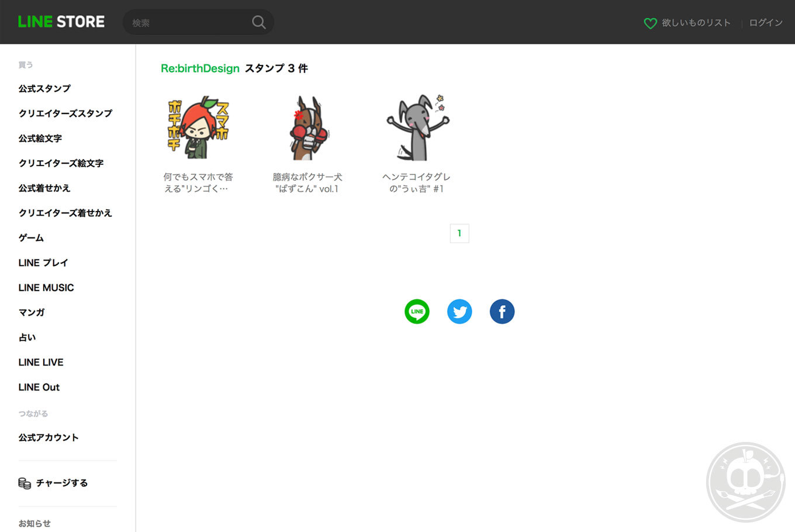The width and height of the screenshot is (795, 532).
Task: Open the gray greyhound sticker thumbnail
Action: [x=417, y=127]
